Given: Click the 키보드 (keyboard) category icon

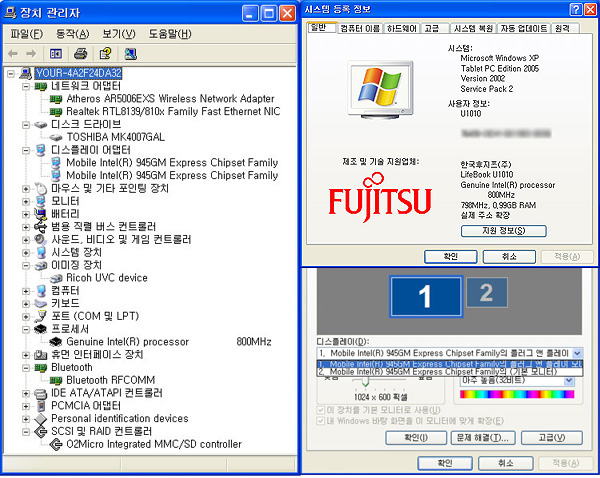Looking at the screenshot, I should [41, 303].
